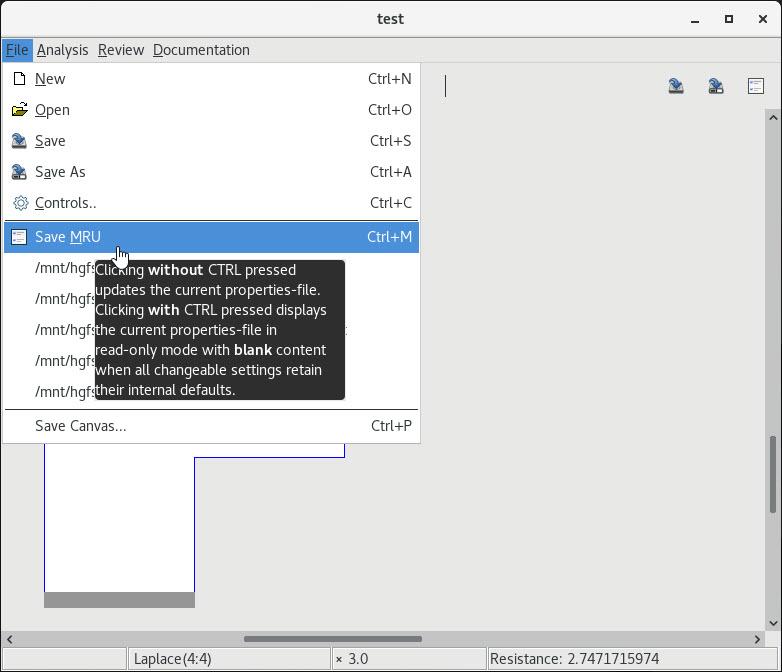The height and width of the screenshot is (672, 782).
Task: Choose Save from the File menu
Action: pyautogui.click(x=50, y=141)
